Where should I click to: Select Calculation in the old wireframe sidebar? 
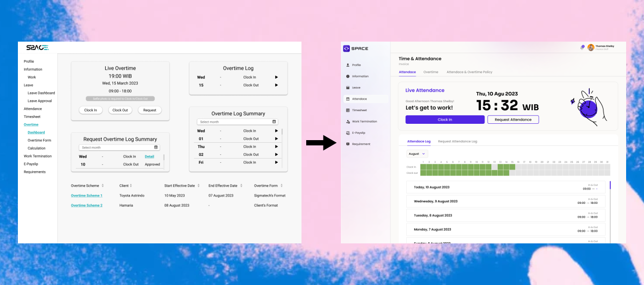tap(37, 149)
